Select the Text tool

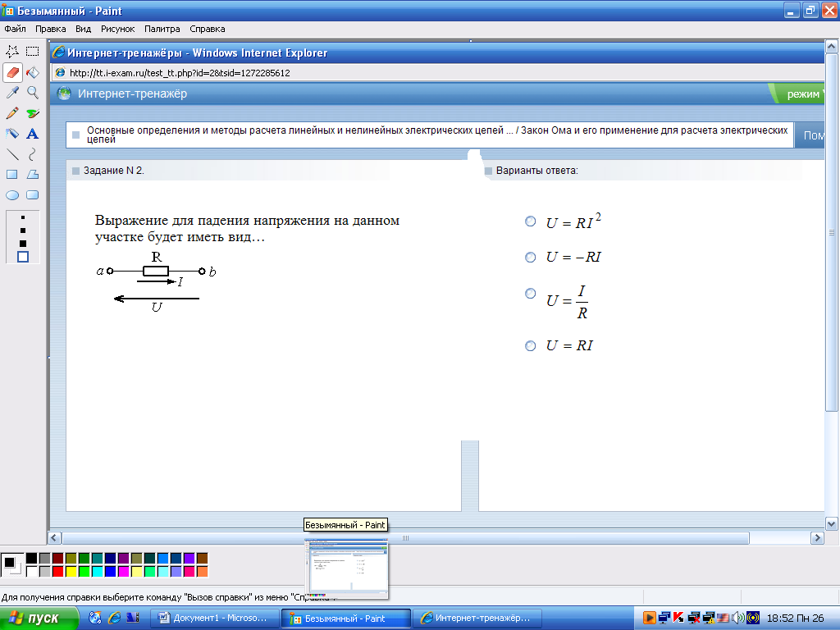[33, 134]
